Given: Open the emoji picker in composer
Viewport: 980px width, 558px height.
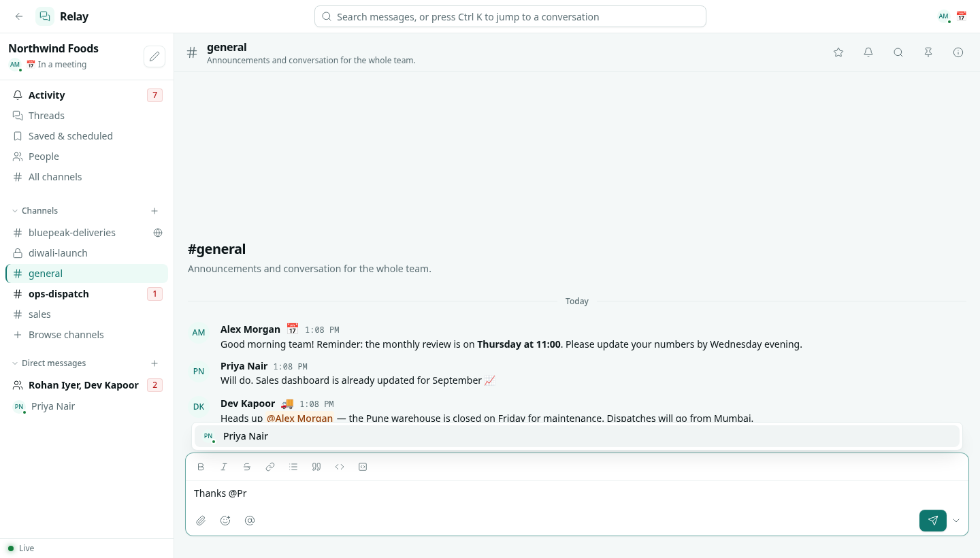Looking at the screenshot, I should [x=225, y=521].
